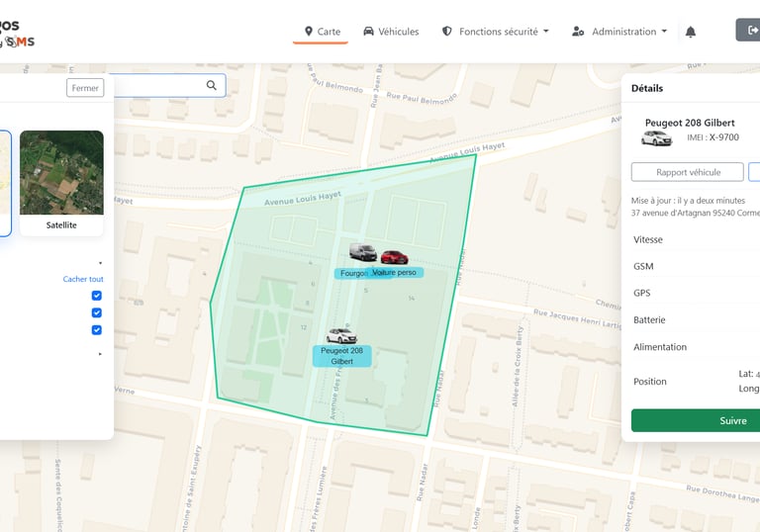Click the Alimentation row in Détails

696,347
